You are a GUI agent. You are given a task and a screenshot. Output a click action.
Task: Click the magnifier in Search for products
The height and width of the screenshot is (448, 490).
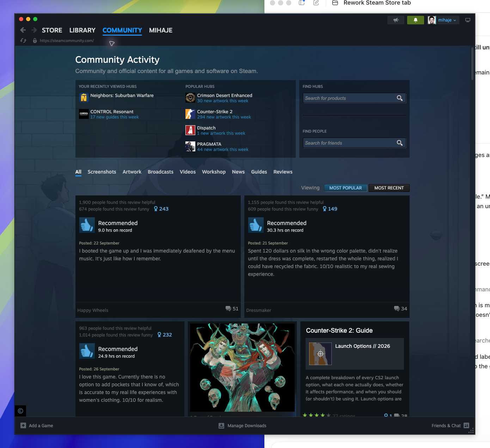[x=400, y=98]
